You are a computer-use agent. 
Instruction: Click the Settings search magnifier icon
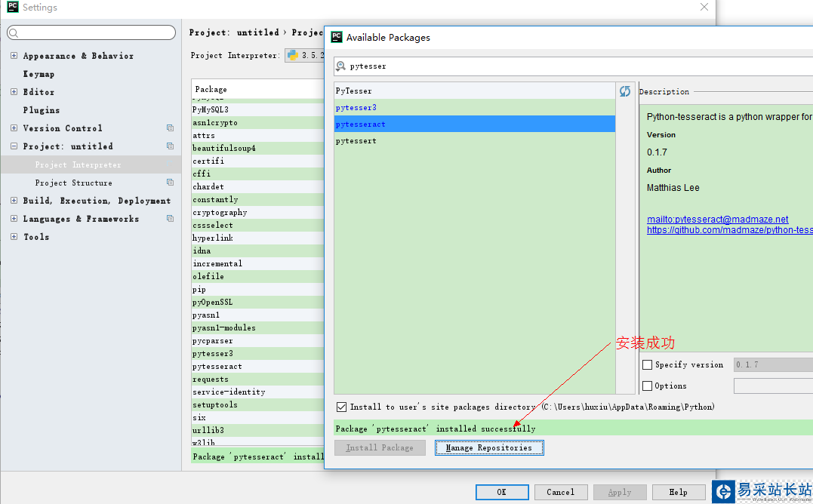tap(14, 32)
